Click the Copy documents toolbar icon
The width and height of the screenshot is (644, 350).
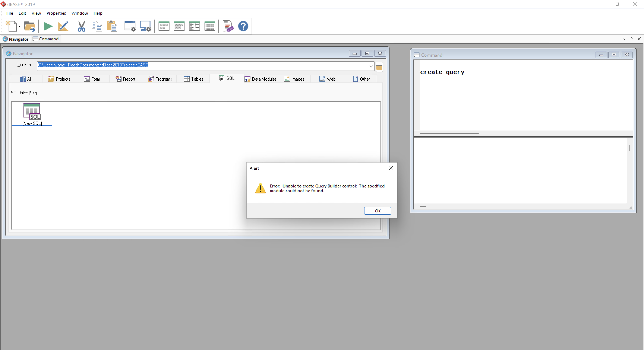point(97,26)
